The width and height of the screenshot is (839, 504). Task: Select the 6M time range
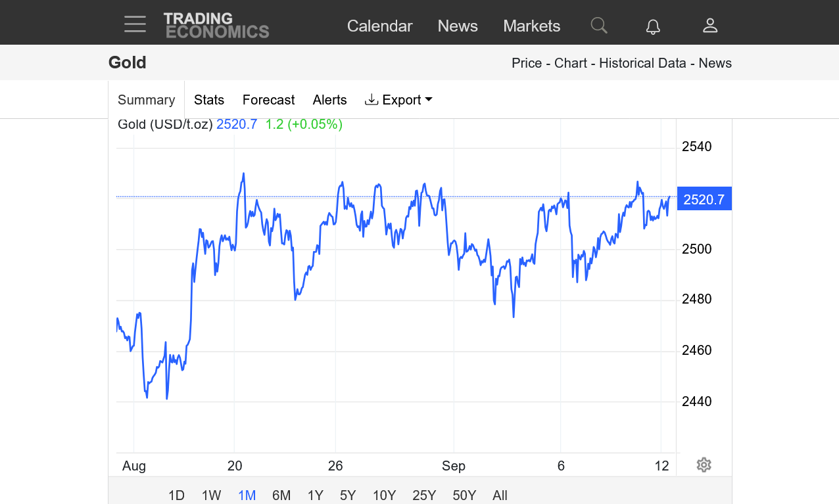pos(281,495)
